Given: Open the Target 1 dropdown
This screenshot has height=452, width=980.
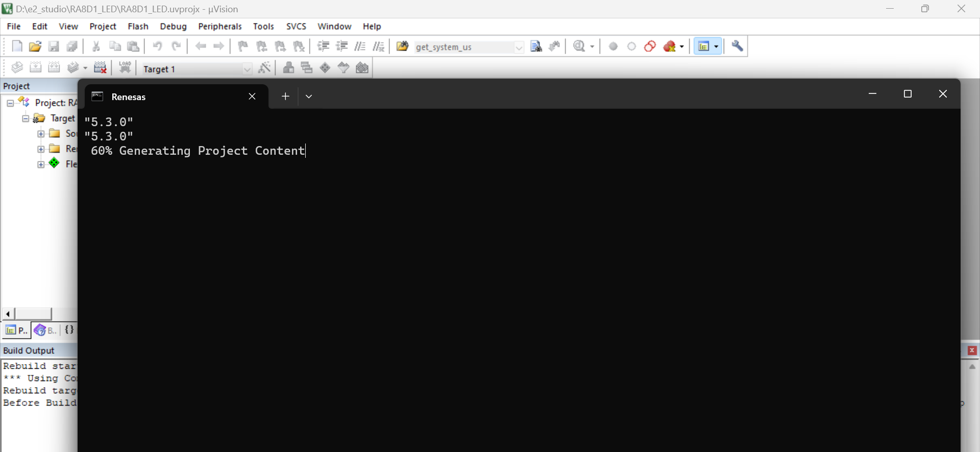Looking at the screenshot, I should pyautogui.click(x=248, y=69).
